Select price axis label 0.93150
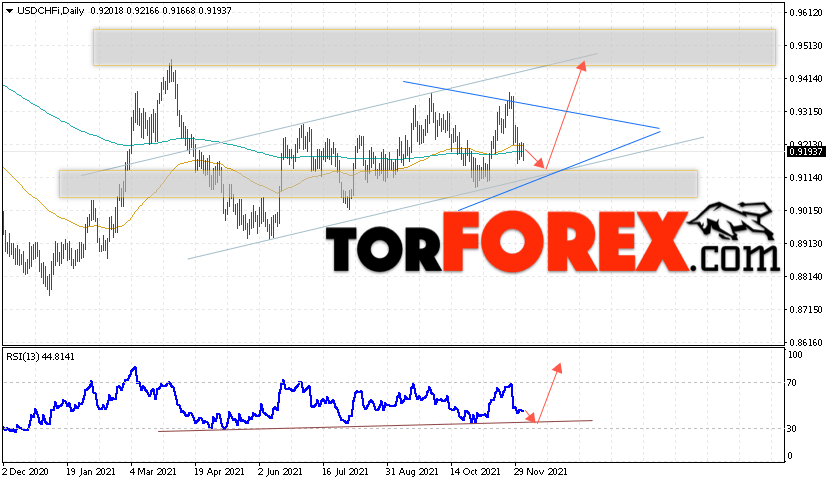The width and height of the screenshot is (830, 483). click(806, 112)
